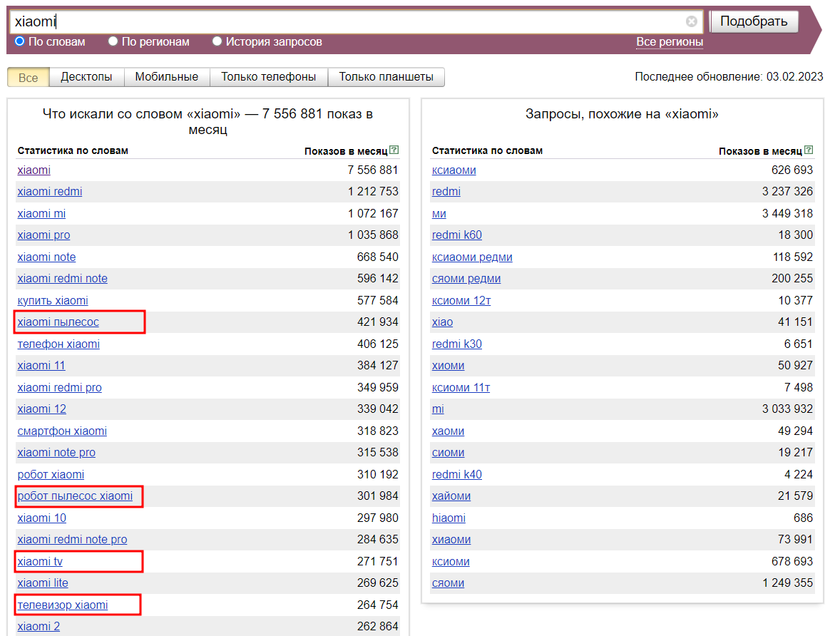This screenshot has height=636, width=840.
Task: Open the 'ксиоми 12т' similar query link
Action: tap(461, 301)
